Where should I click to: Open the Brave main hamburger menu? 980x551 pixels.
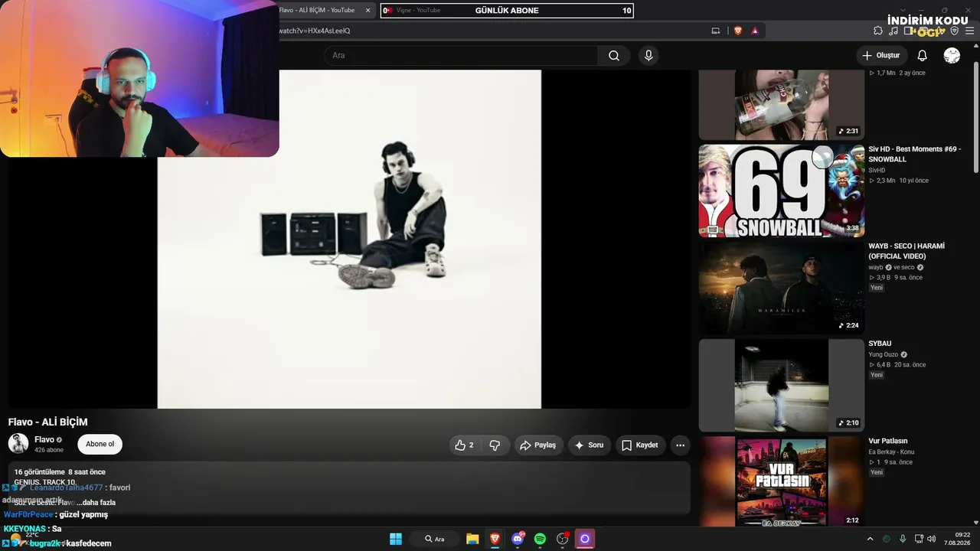[970, 31]
